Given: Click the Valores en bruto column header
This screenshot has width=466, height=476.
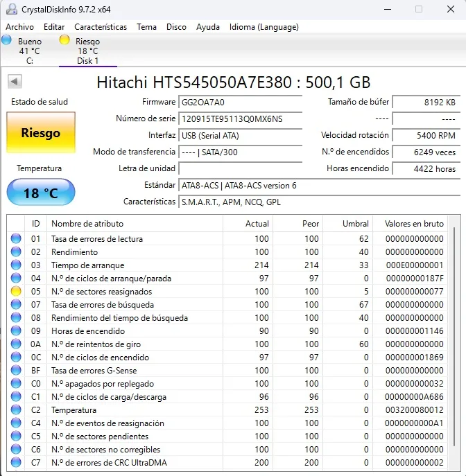Looking at the screenshot, I should pos(411,224).
